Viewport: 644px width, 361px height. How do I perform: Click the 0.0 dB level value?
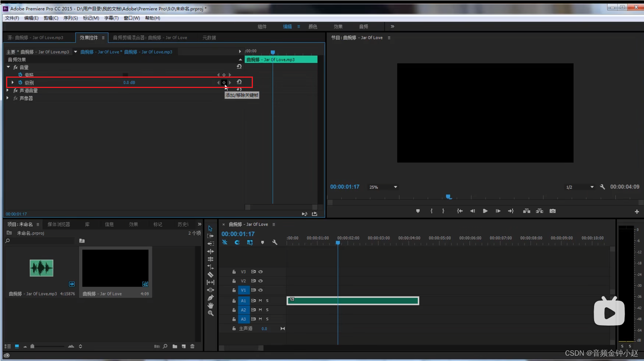click(x=129, y=83)
